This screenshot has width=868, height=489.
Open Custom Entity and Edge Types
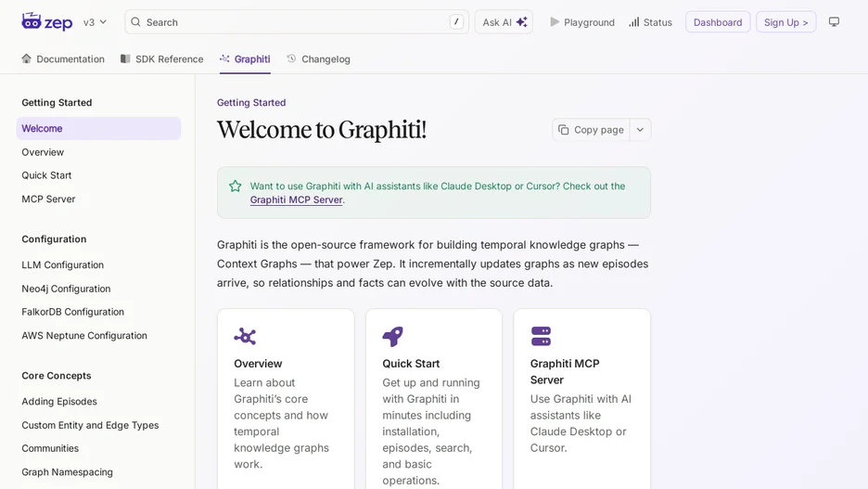pyautogui.click(x=98, y=425)
